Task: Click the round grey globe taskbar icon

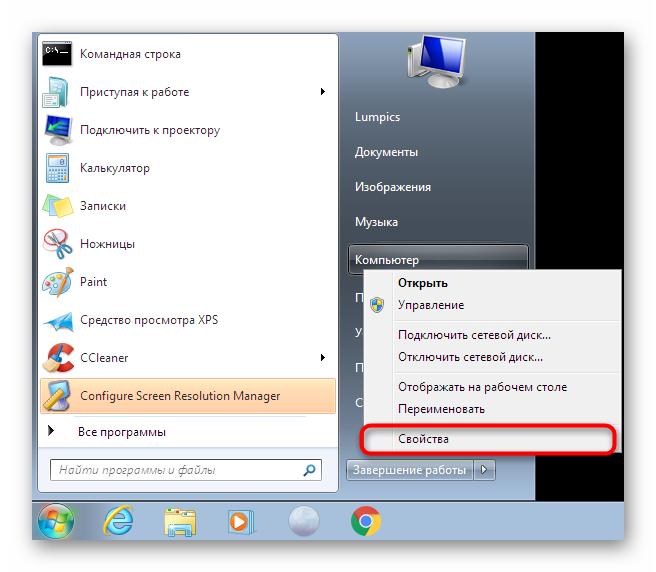Action: (x=304, y=521)
